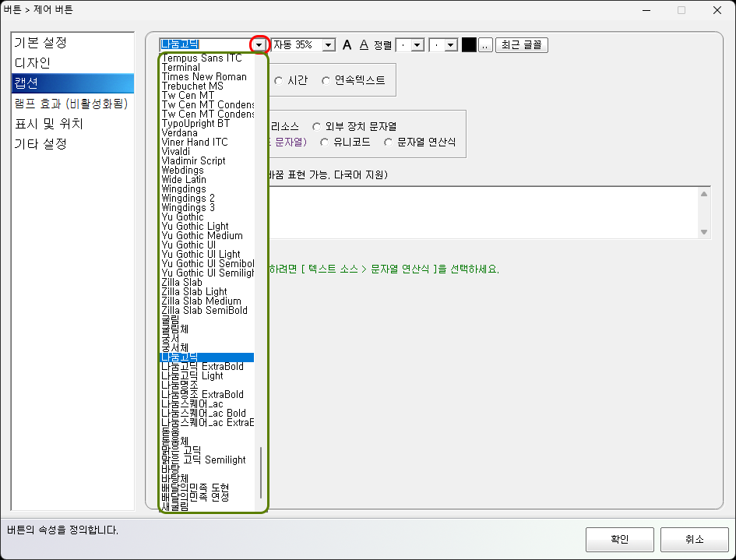
Task: Open the first 정렬 alignment dropdown
Action: tap(417, 44)
